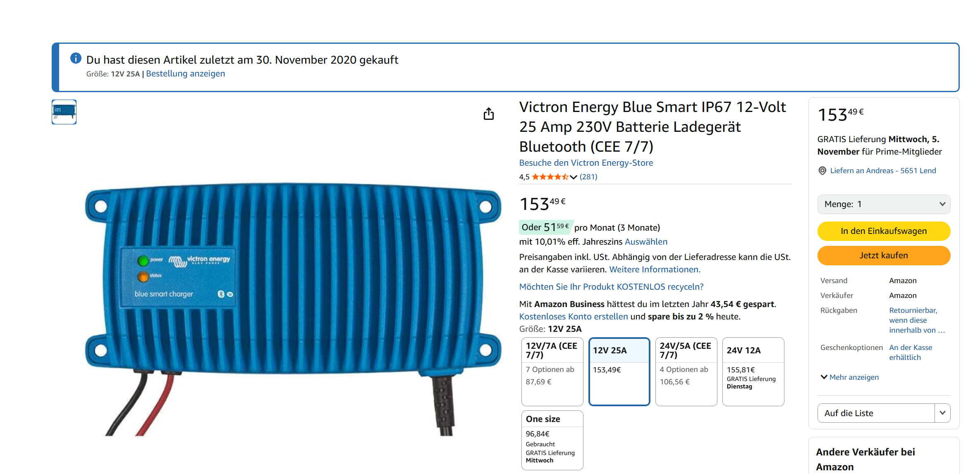Click Kostenloses Konto erstellen link

(x=573, y=317)
